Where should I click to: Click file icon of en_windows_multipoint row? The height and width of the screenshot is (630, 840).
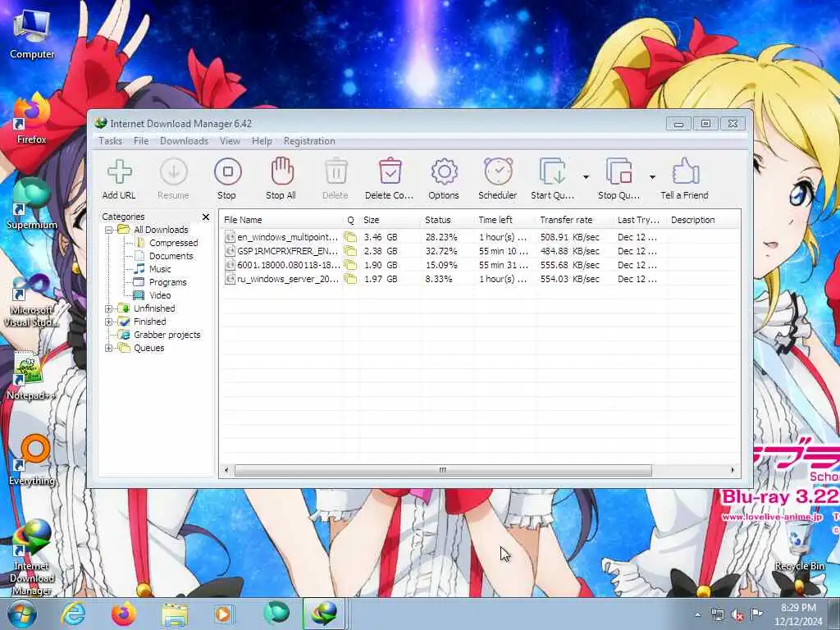230,237
